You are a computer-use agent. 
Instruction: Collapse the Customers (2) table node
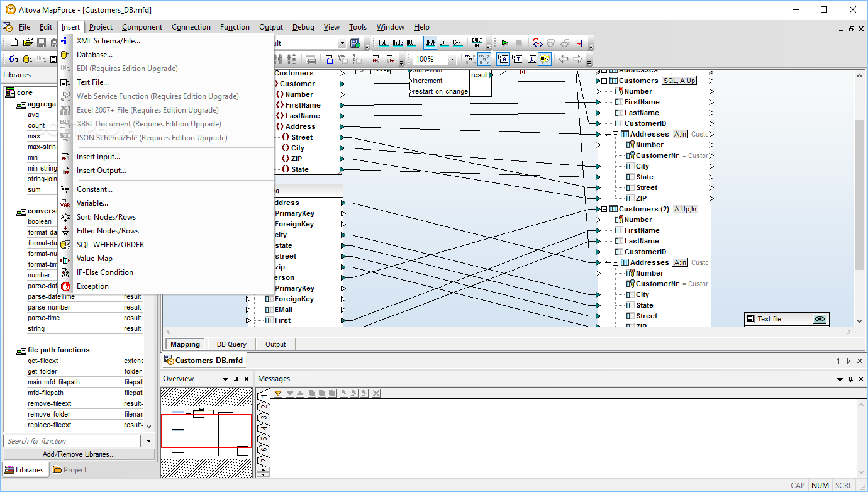click(604, 209)
